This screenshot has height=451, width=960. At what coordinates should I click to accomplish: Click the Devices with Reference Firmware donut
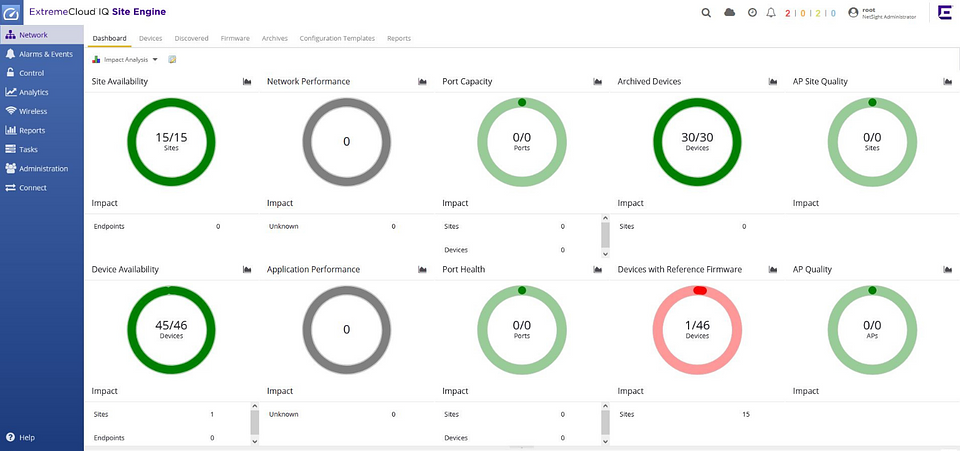pos(697,330)
